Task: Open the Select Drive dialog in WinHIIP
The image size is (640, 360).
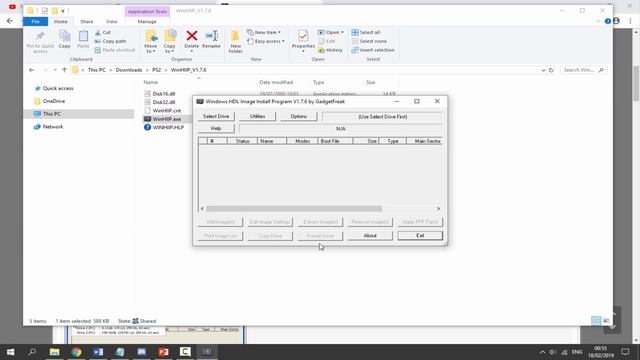Action: [x=216, y=116]
